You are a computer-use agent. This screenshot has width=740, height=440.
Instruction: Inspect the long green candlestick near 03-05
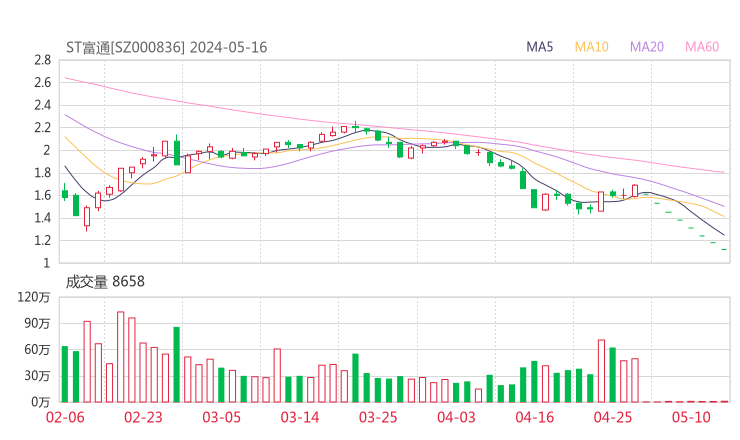point(177,151)
